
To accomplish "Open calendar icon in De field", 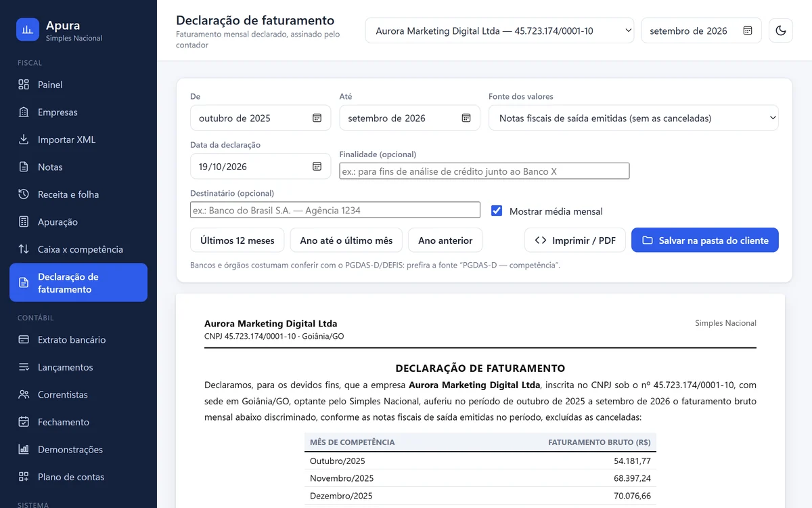I will tap(317, 118).
